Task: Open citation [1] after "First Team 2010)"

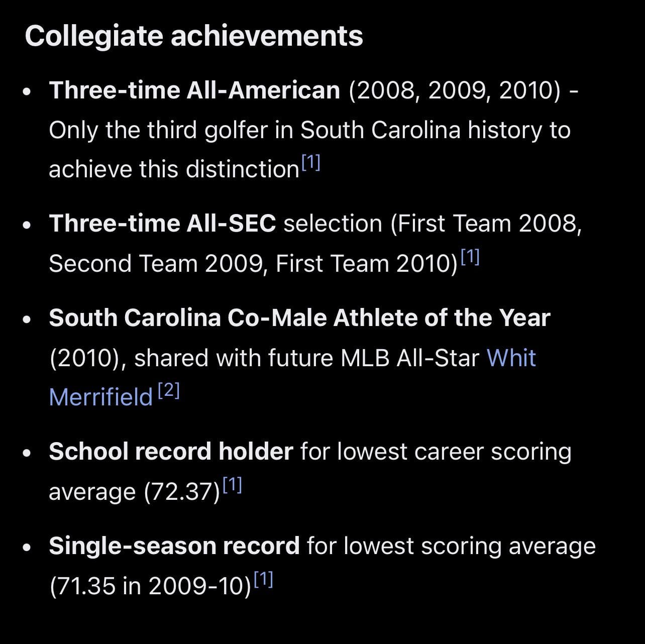Action: tap(470, 257)
